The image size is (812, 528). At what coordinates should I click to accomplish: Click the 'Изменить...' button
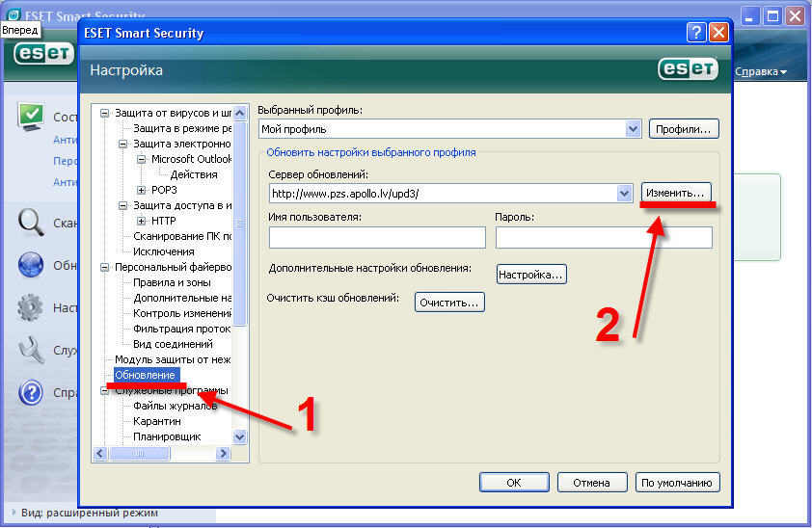coord(676,193)
